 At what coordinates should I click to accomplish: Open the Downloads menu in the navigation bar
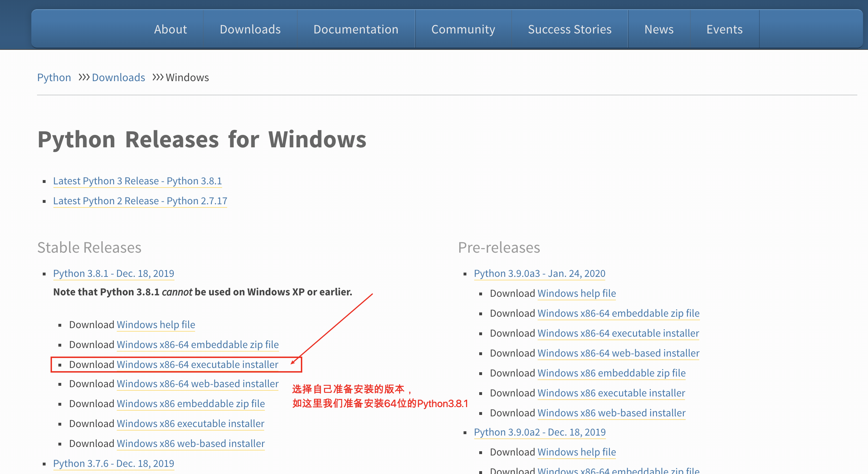(x=250, y=29)
